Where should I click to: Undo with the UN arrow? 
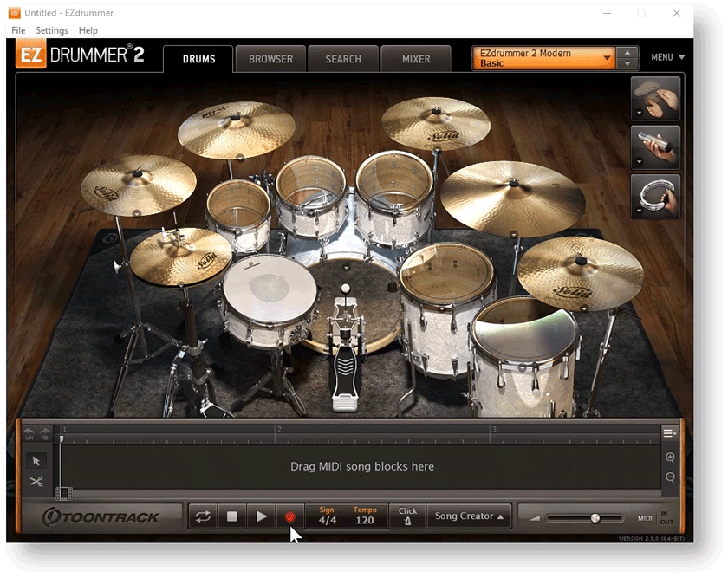29,433
